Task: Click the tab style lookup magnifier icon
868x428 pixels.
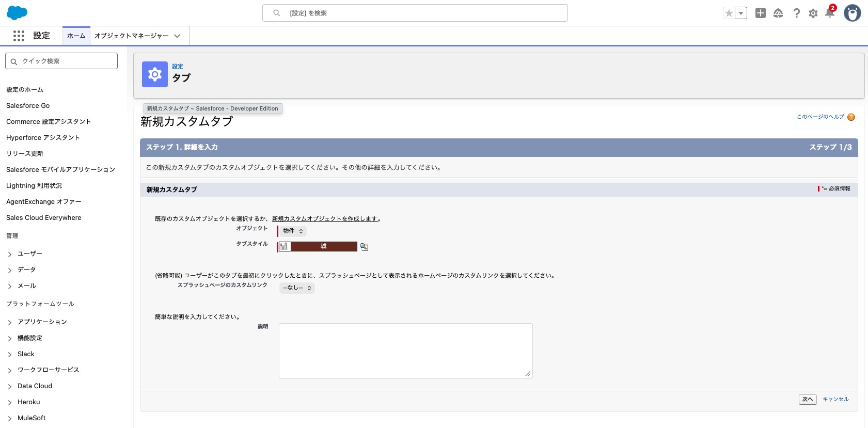Action: point(364,247)
